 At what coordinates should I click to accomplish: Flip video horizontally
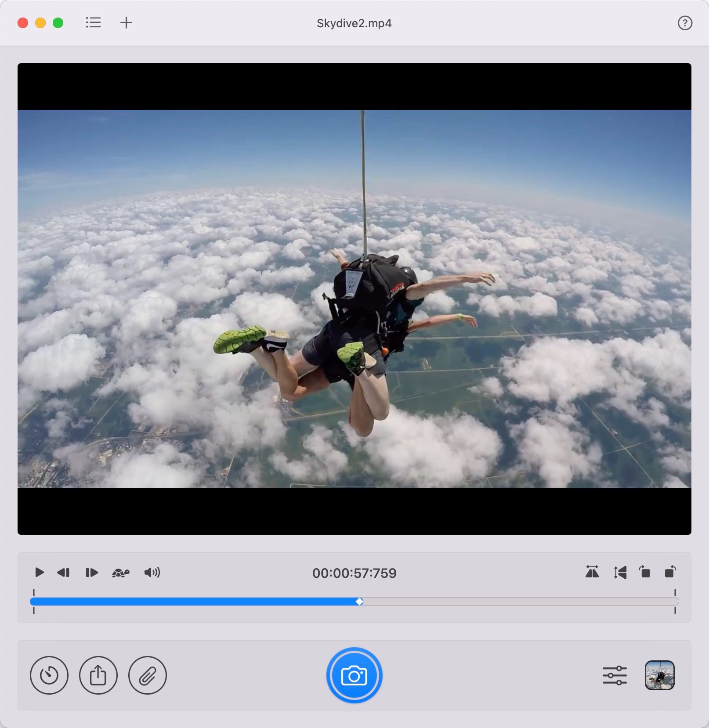(592, 572)
